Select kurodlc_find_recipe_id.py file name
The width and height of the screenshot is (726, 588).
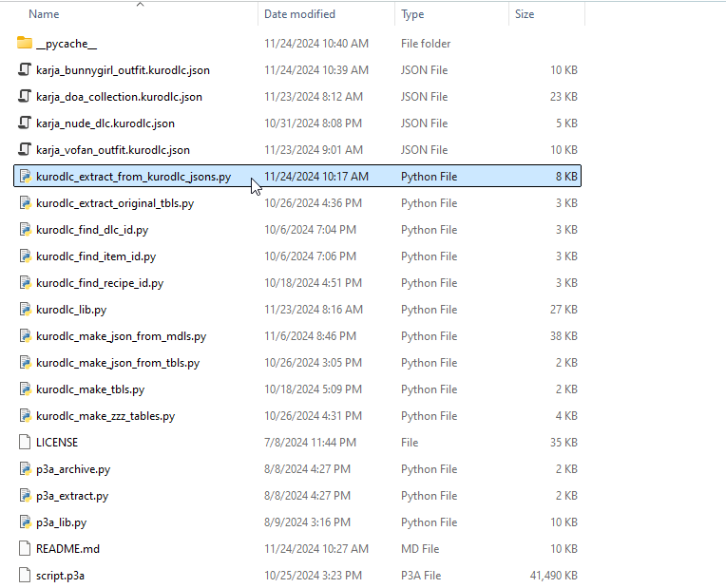pyautogui.click(x=100, y=283)
